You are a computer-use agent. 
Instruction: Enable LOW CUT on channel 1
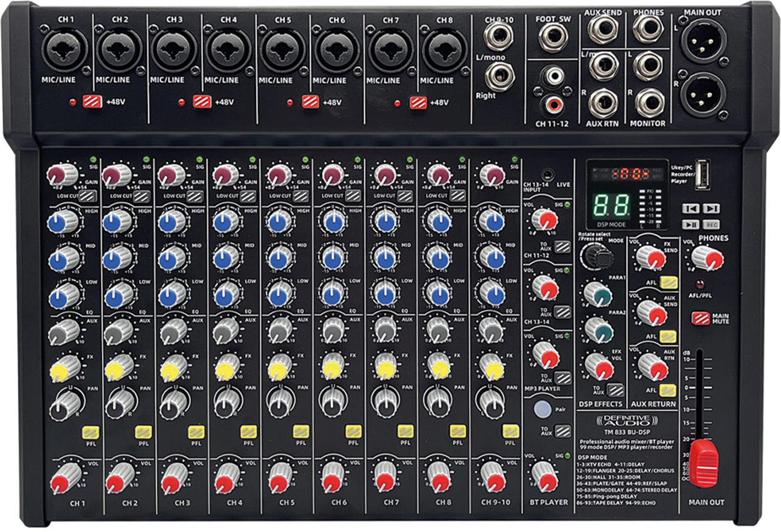(88, 195)
